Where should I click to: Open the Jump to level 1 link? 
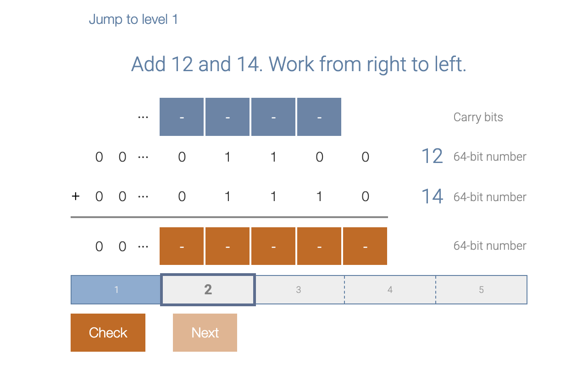coord(133,19)
